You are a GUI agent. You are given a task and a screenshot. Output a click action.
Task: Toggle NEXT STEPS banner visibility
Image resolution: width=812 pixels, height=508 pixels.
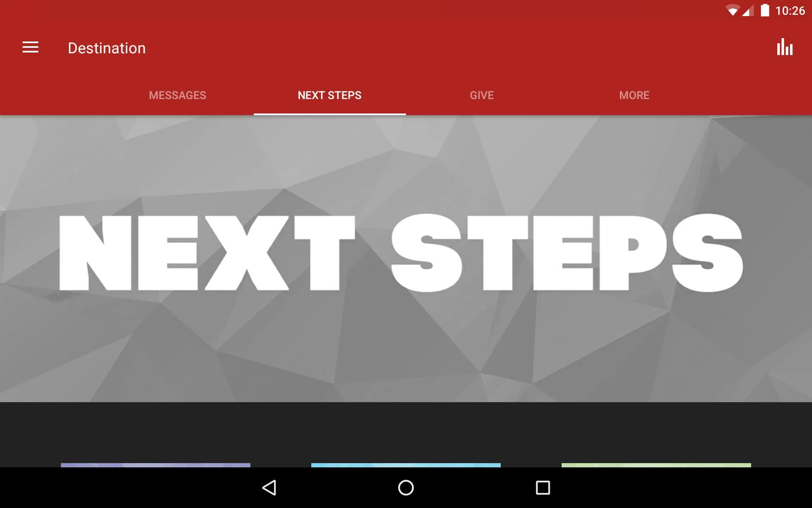click(406, 259)
